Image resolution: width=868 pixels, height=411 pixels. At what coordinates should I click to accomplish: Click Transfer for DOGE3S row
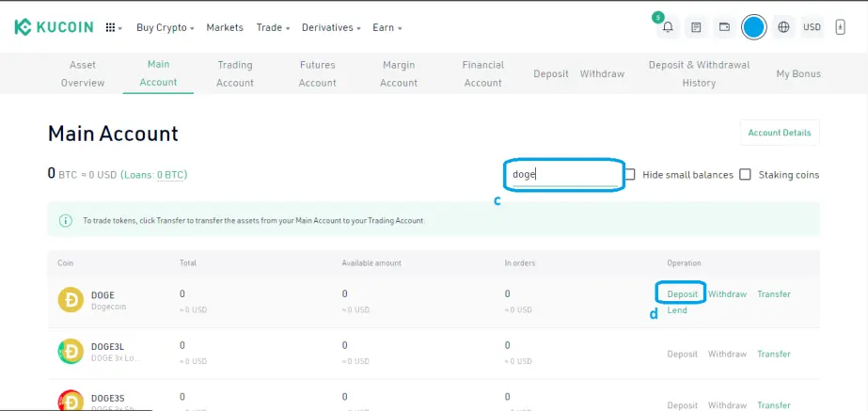coord(774,405)
